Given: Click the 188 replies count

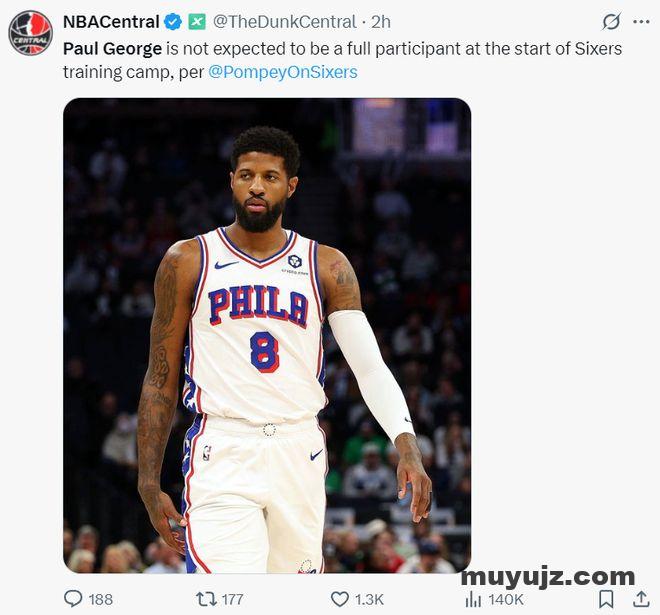Looking at the screenshot, I should point(100,599).
